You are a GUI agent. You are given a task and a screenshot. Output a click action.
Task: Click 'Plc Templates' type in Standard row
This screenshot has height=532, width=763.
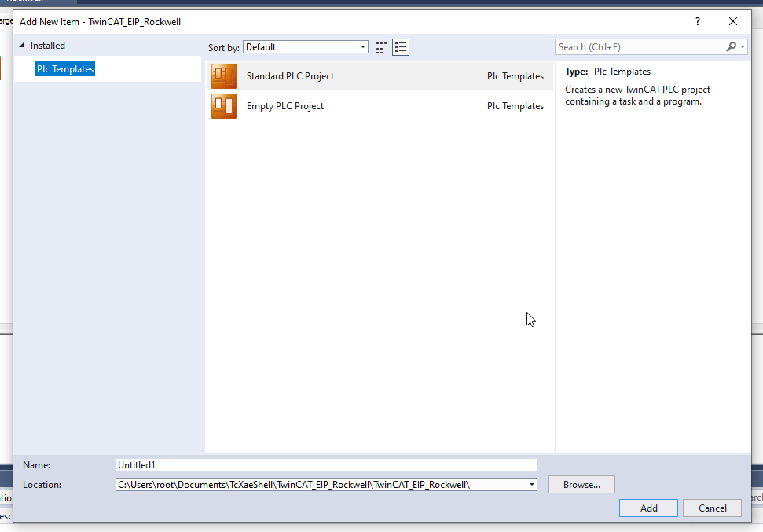point(515,76)
